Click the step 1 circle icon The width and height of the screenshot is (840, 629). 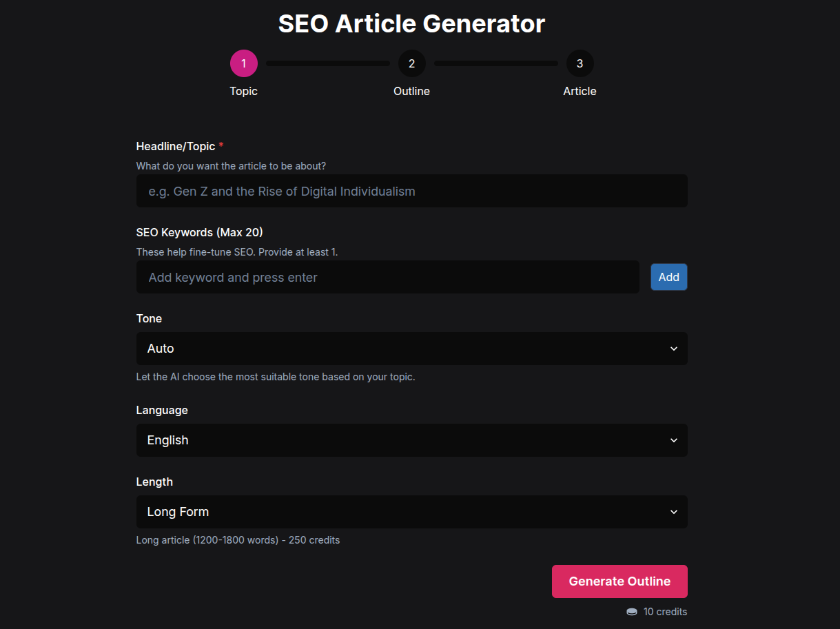click(x=243, y=63)
